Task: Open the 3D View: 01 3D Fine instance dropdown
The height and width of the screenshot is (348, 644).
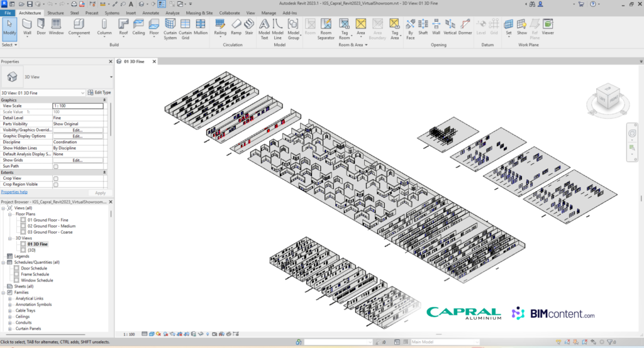Action: tap(82, 93)
